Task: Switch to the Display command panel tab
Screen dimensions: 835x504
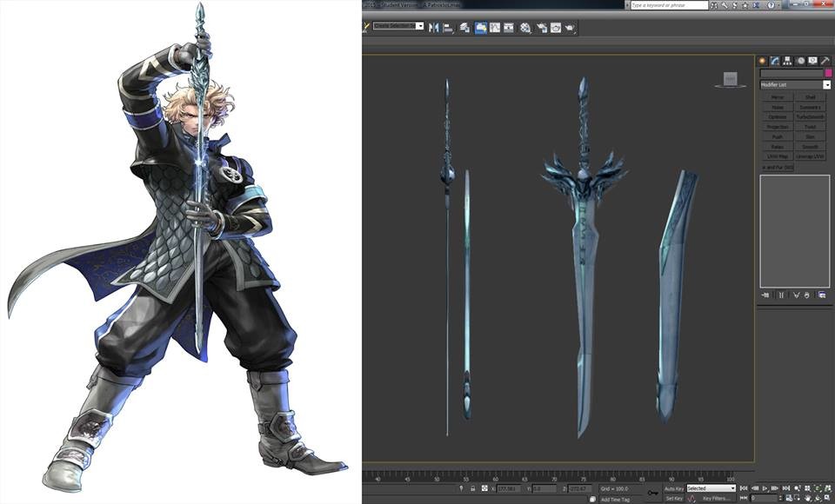Action: click(x=812, y=59)
